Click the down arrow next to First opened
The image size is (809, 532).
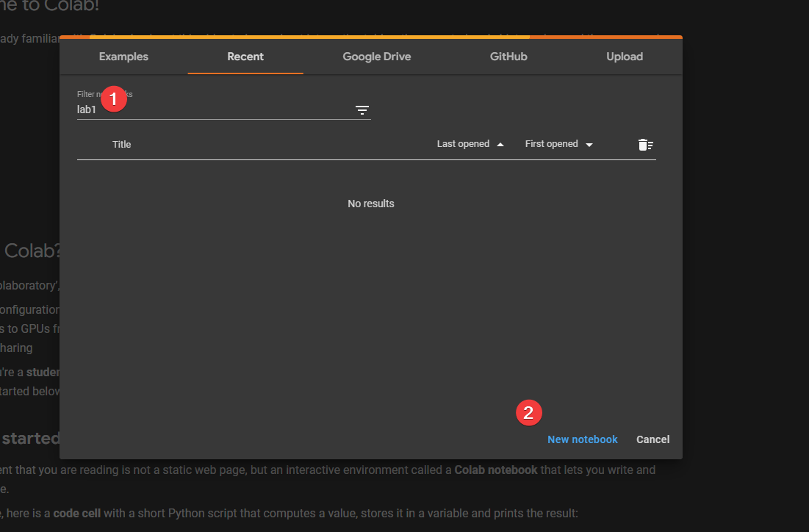tap(589, 145)
